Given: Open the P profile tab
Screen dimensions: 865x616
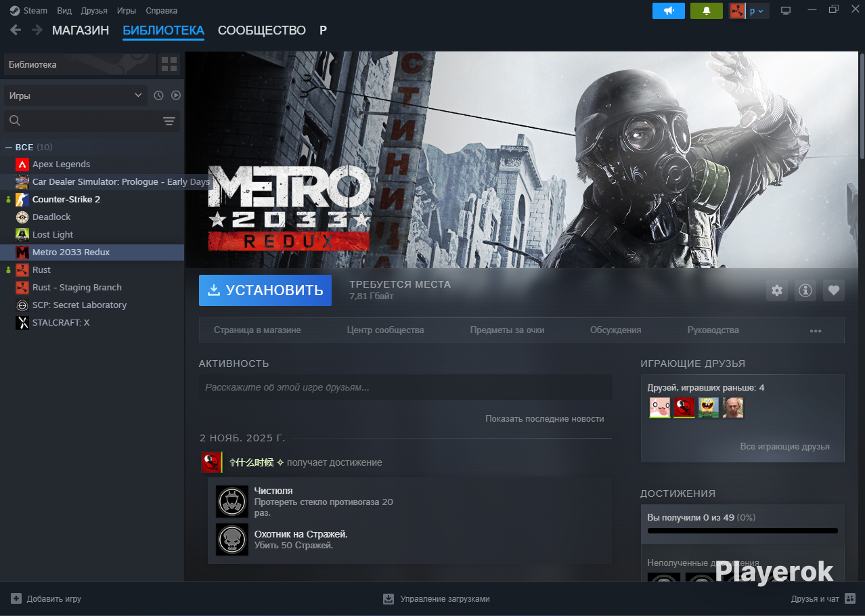Looking at the screenshot, I should click(323, 30).
